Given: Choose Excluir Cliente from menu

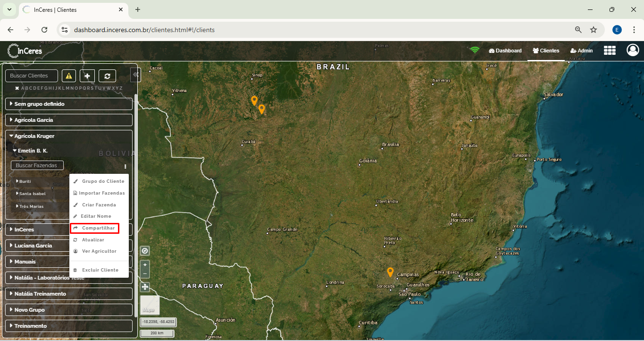Looking at the screenshot, I should tap(99, 270).
